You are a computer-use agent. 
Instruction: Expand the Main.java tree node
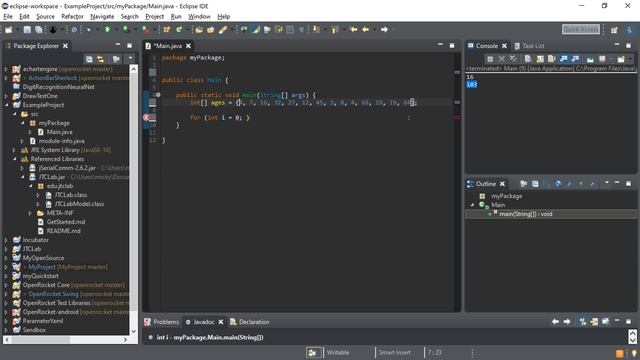click(30, 132)
